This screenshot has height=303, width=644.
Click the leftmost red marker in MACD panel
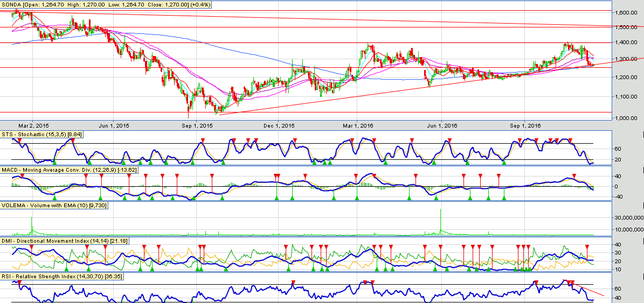point(22,175)
